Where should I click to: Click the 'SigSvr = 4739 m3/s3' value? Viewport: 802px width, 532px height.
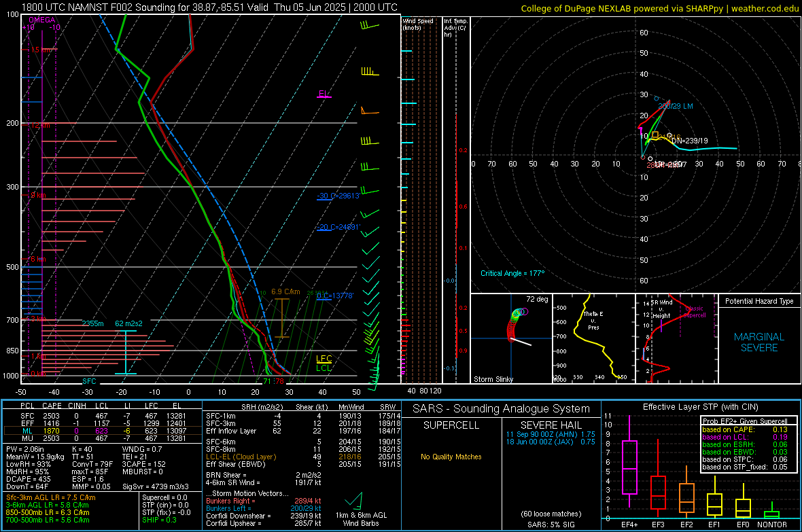156,486
